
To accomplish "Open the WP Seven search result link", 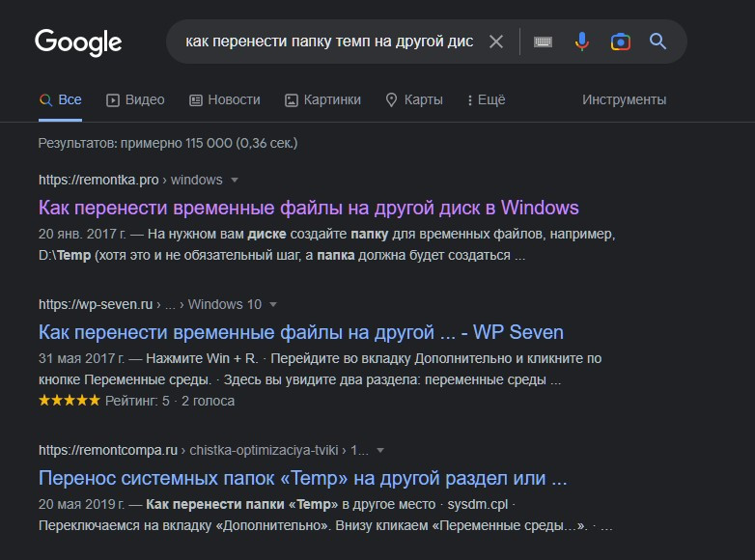I will click(x=300, y=332).
